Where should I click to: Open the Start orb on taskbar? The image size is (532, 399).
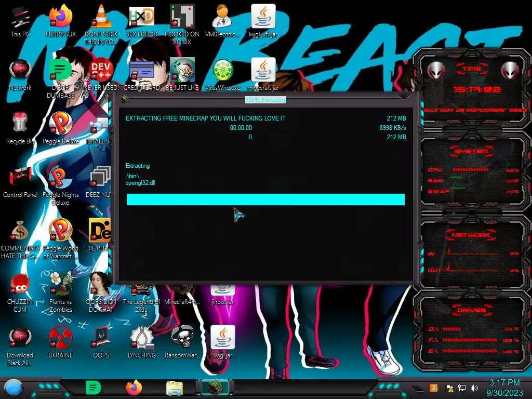13,389
